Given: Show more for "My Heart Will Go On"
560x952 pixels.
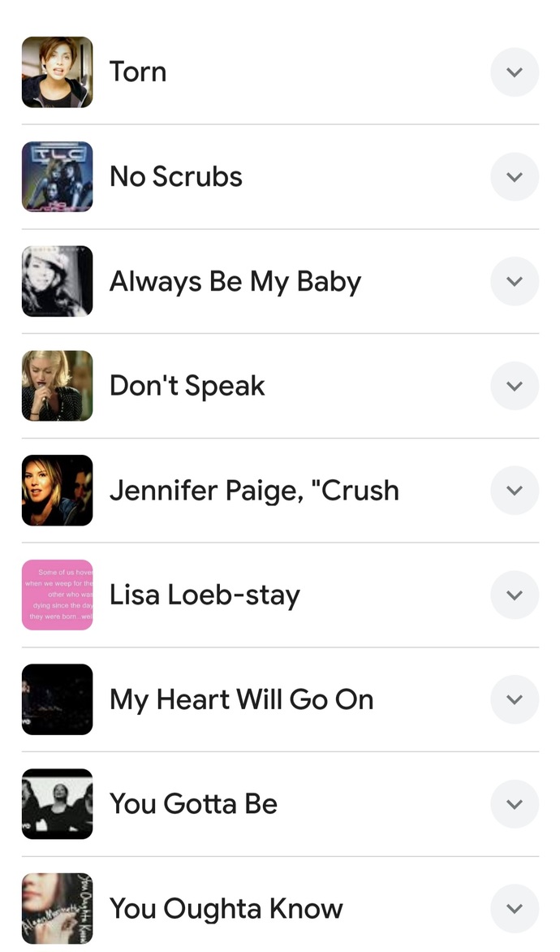Looking at the screenshot, I should coord(515,699).
